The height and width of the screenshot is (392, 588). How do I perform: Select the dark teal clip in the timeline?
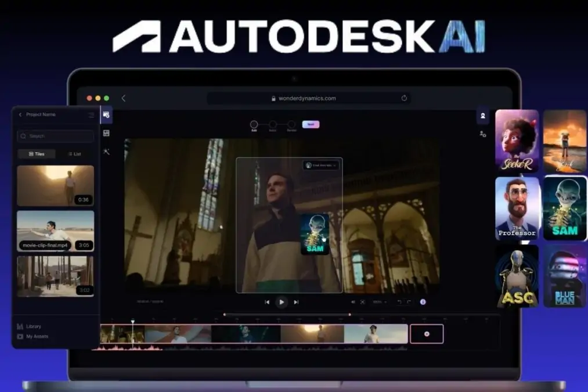(246, 334)
